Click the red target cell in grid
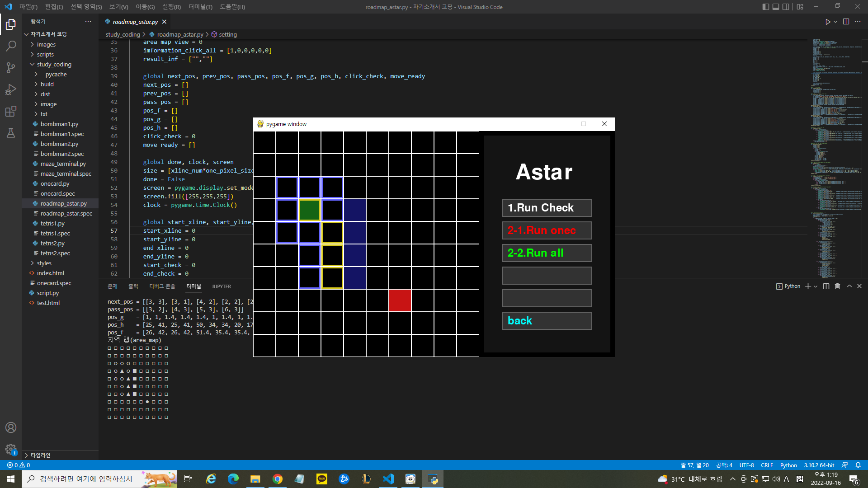Screen dimensions: 868x488 (400, 300)
